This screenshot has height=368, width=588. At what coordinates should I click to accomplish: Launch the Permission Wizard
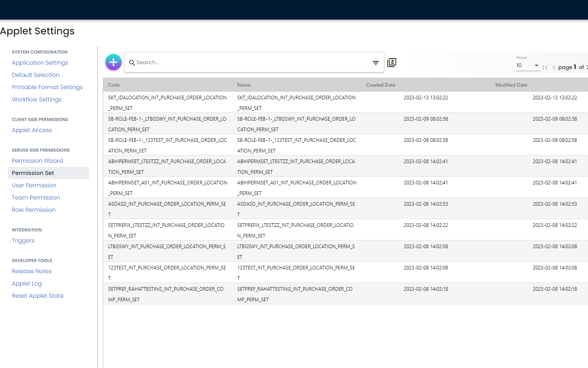(x=37, y=161)
